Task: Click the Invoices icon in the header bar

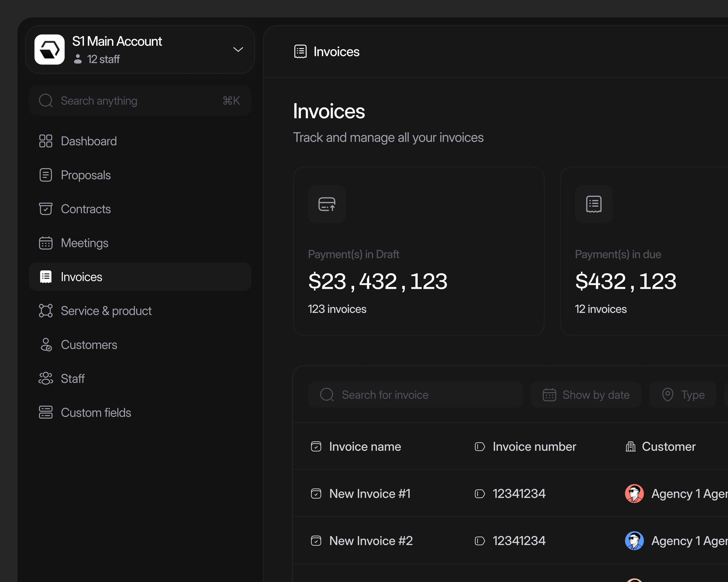Action: [300, 52]
